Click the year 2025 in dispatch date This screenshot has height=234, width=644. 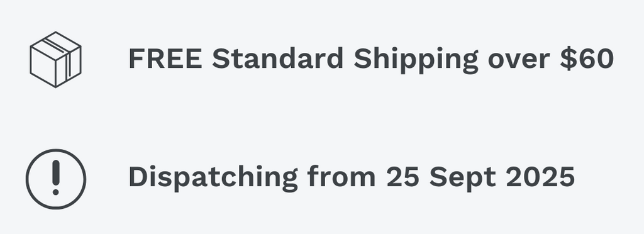click(x=540, y=177)
